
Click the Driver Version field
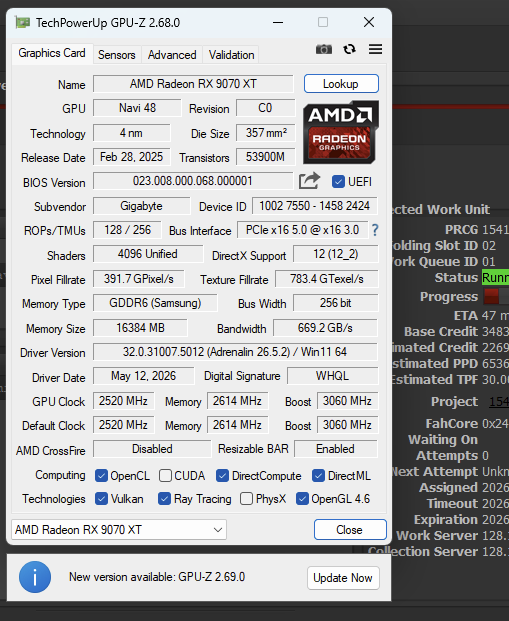point(235,352)
